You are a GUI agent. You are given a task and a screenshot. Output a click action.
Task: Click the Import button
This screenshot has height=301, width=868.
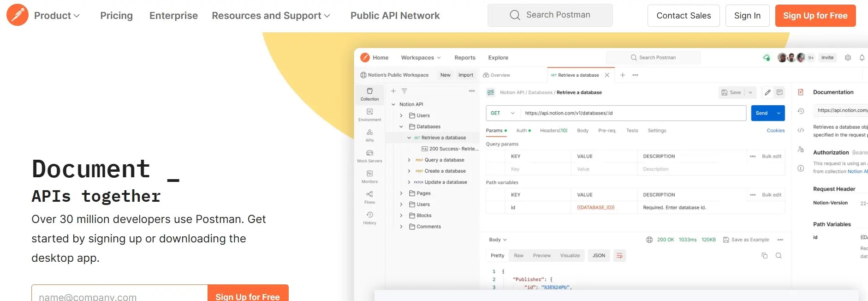[x=465, y=75]
